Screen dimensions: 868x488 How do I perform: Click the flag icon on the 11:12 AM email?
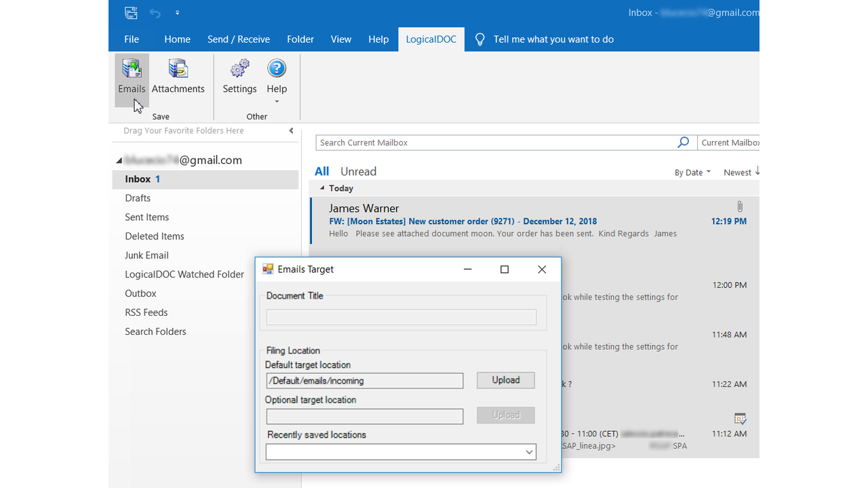click(x=740, y=418)
